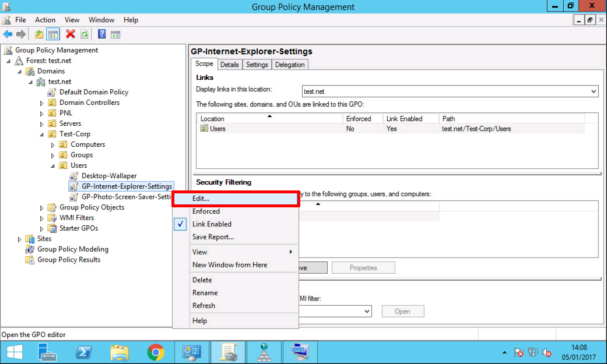Choose New Window from Here
The image size is (607, 364).
click(235, 265)
